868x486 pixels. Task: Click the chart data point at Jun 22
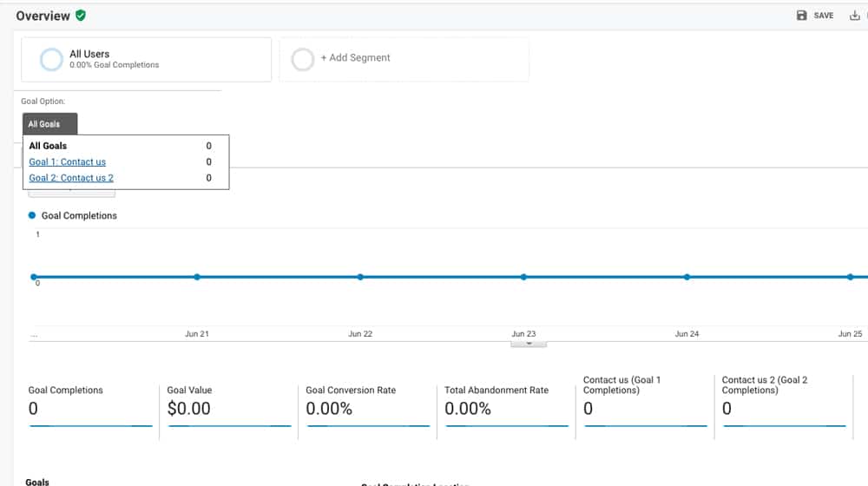(360, 277)
